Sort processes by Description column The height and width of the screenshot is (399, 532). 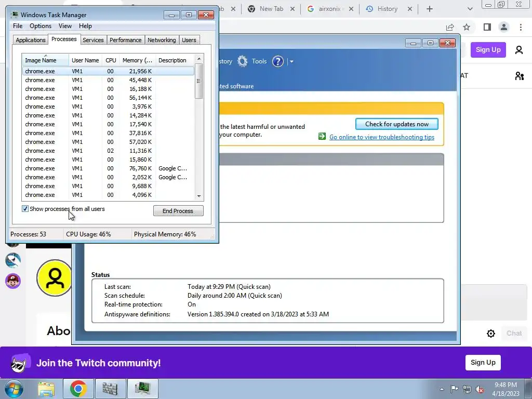[x=175, y=60]
